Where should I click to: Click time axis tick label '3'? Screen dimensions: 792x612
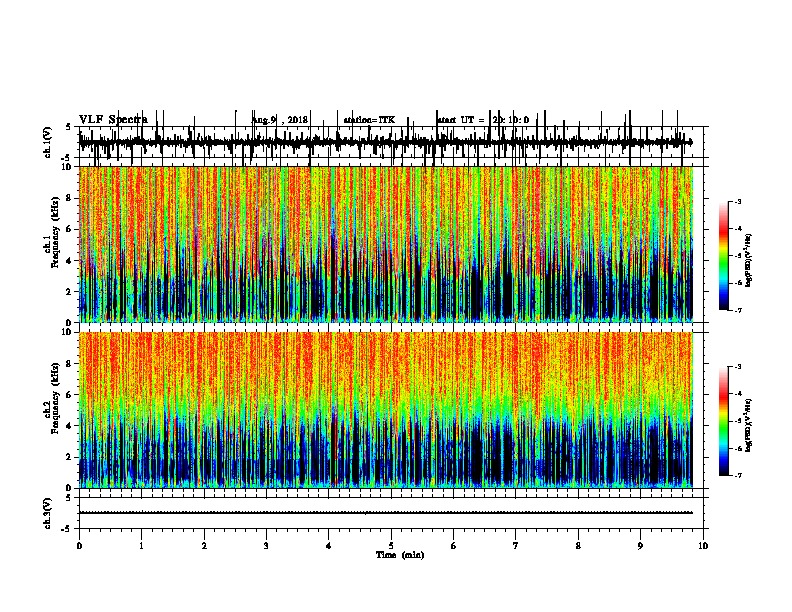point(267,546)
